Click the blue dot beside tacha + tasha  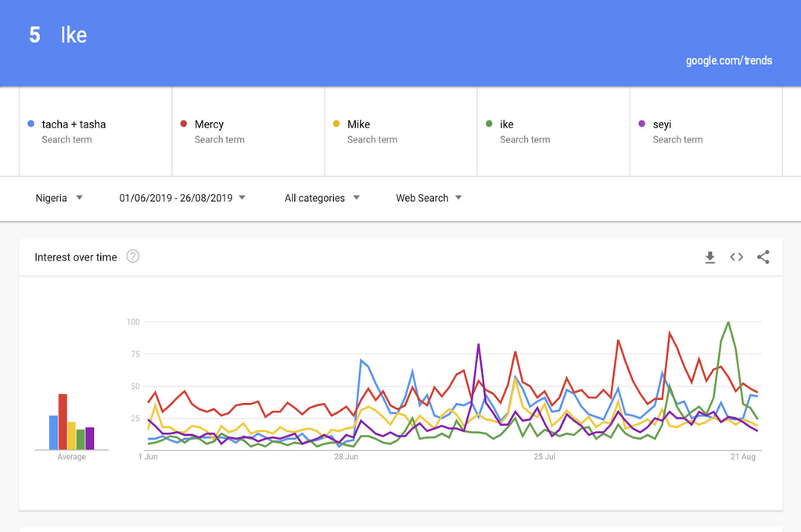click(x=31, y=124)
